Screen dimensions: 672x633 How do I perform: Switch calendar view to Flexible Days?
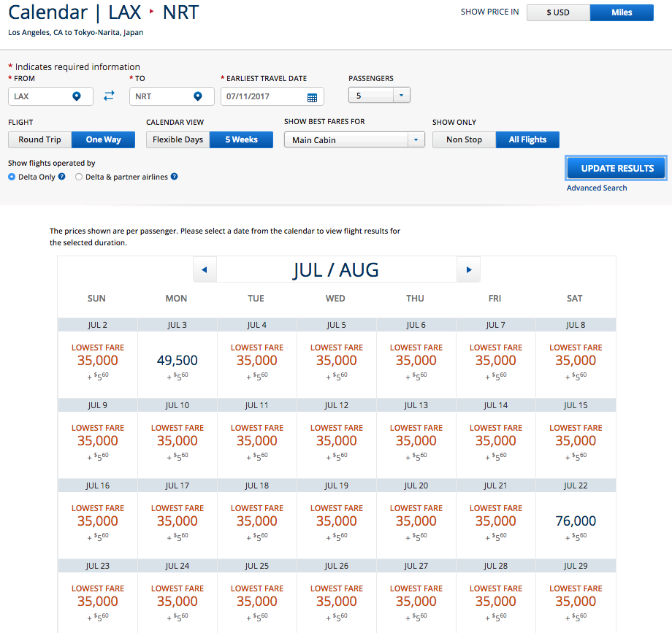pos(177,139)
